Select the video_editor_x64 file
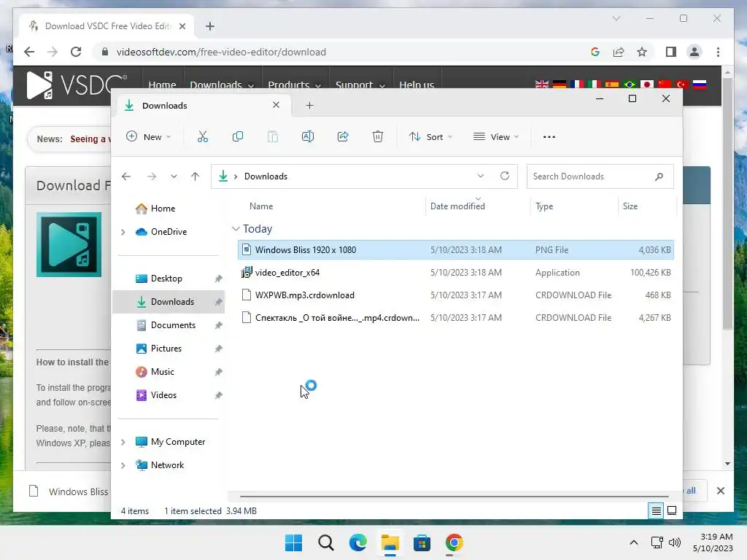 tap(455, 273)
